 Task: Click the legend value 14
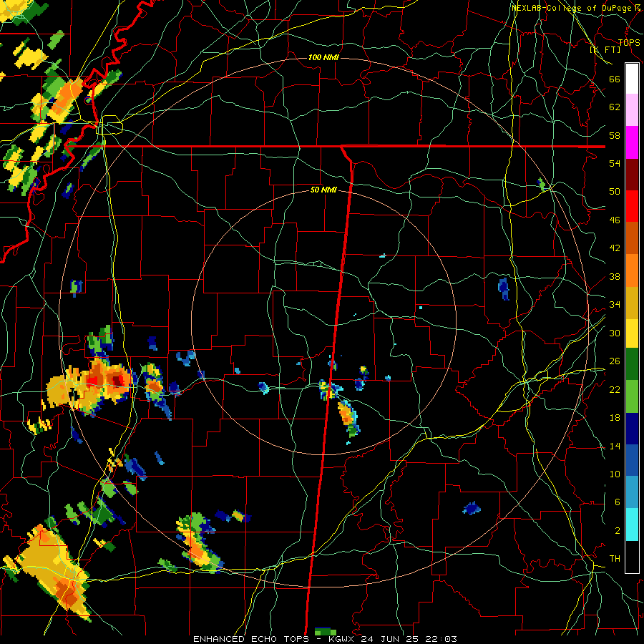pos(615,446)
